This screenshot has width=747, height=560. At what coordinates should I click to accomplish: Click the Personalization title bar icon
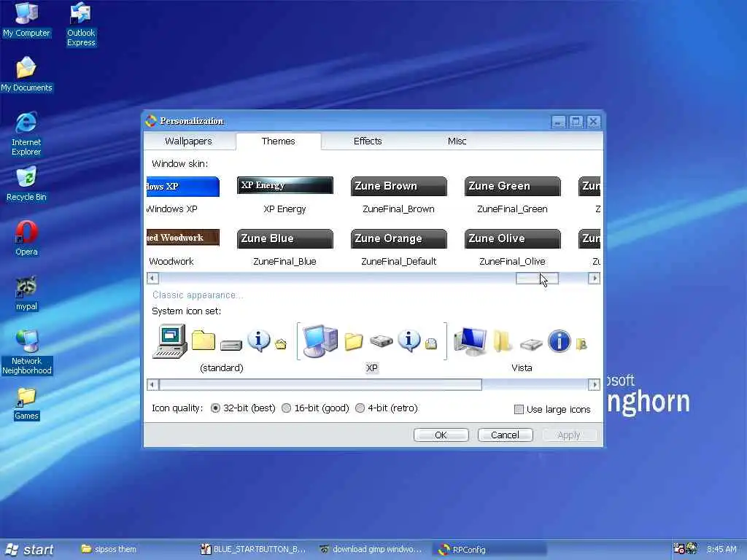151,121
